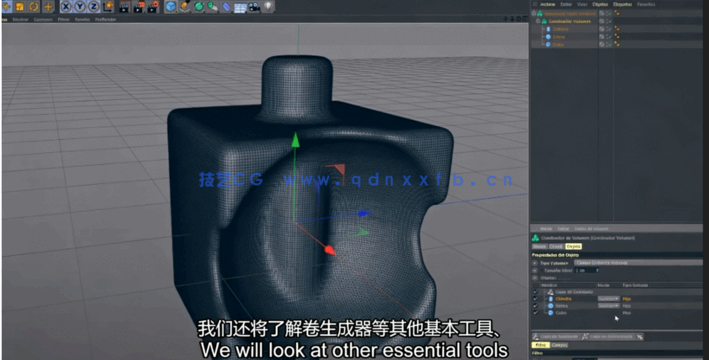
Task: Select the Cilindro object in the tree
Action: pyautogui.click(x=561, y=29)
